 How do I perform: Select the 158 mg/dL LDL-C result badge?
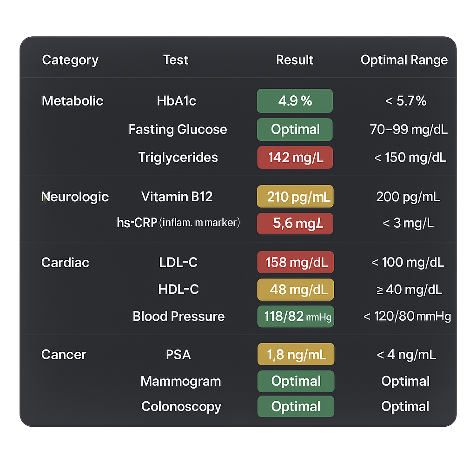(295, 263)
